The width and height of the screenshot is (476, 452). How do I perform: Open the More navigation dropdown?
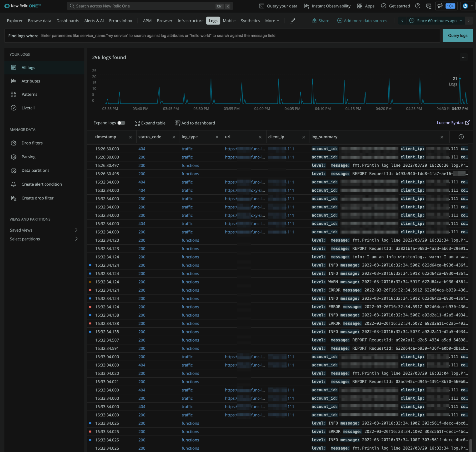272,21
